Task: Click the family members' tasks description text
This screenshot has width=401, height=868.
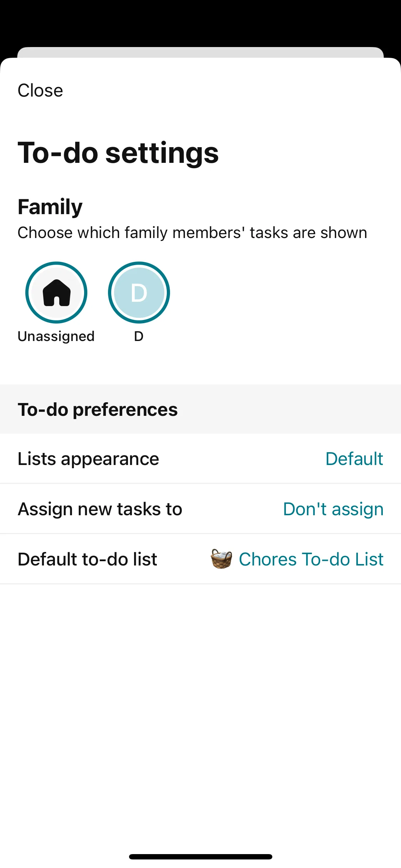Action: click(192, 233)
